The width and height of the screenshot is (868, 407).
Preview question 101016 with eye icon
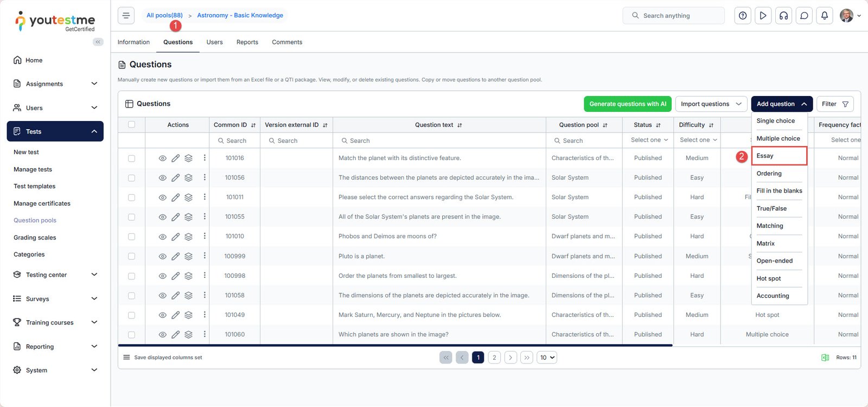[x=162, y=158]
